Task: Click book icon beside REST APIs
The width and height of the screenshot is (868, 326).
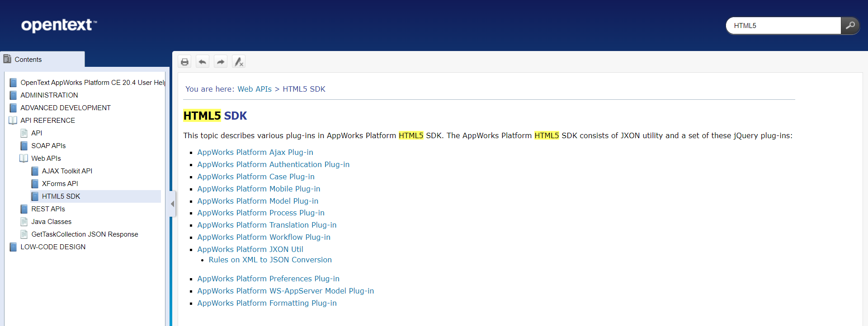Action: point(24,209)
